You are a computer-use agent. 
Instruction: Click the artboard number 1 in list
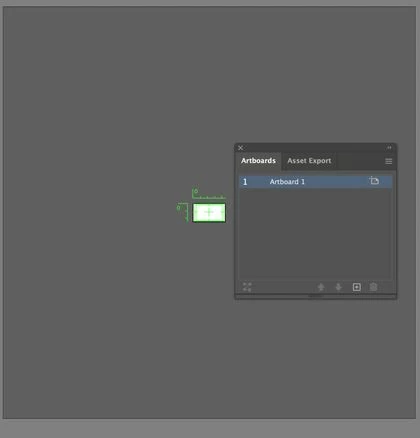[245, 182]
